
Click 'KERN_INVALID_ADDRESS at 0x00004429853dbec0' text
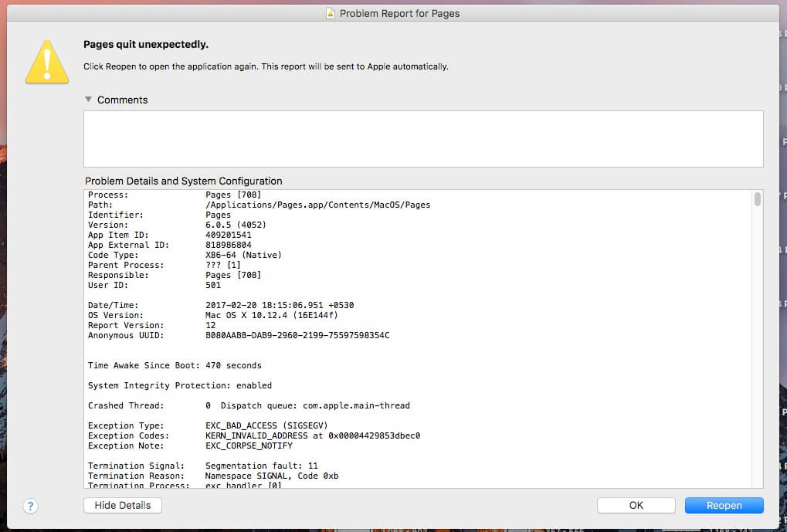[x=313, y=435]
